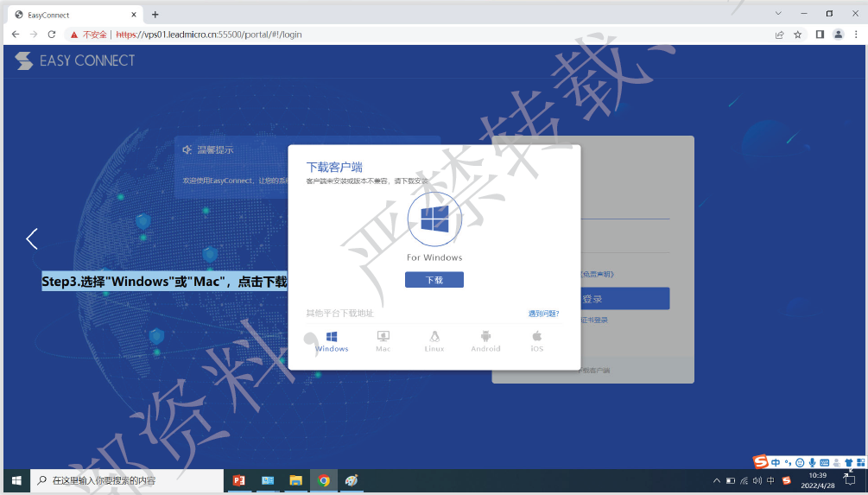Image resolution: width=868 pixels, height=495 pixels.
Task: Open the volume speaker tray icon
Action: pyautogui.click(x=757, y=480)
